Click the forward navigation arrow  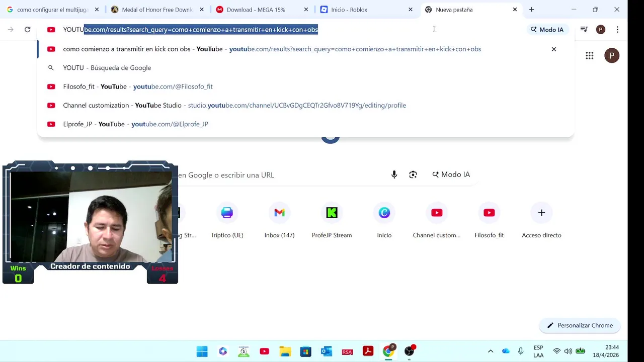11,30
